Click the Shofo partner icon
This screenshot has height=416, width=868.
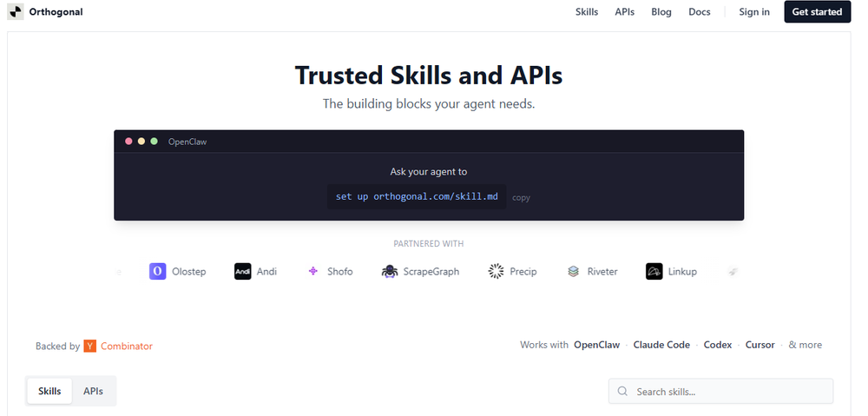(x=313, y=272)
